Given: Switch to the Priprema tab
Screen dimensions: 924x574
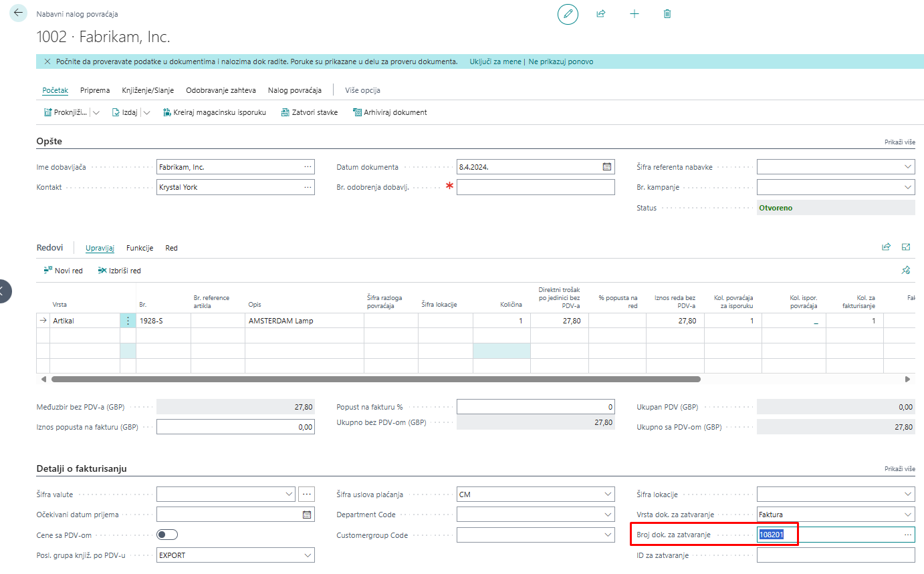Looking at the screenshot, I should tap(95, 90).
